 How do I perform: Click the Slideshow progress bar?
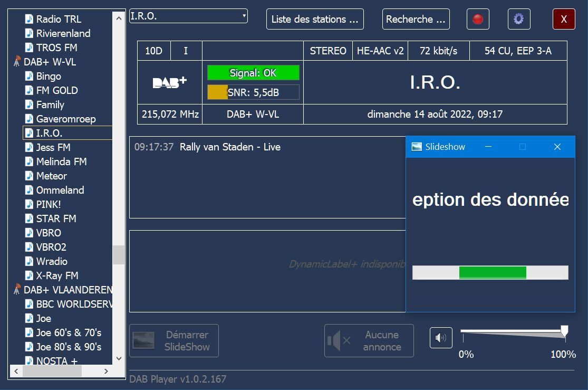click(490, 272)
